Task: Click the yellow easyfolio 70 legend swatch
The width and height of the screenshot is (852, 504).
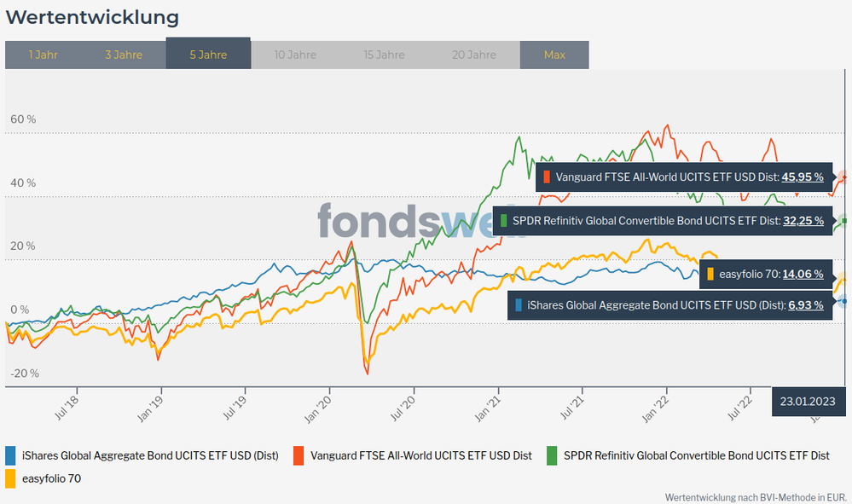Action: tap(10, 478)
